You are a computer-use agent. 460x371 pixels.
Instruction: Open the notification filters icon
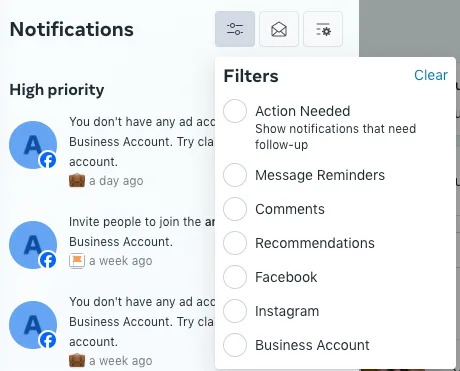pyautogui.click(x=235, y=29)
